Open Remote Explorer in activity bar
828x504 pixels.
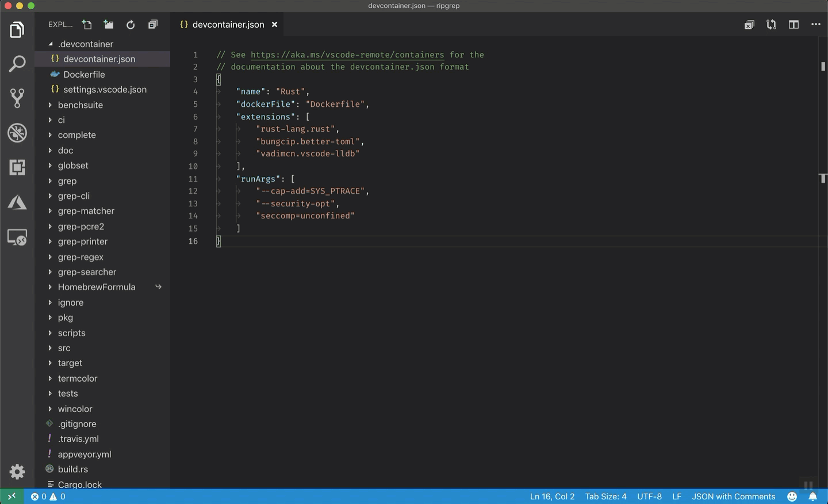[x=17, y=237]
